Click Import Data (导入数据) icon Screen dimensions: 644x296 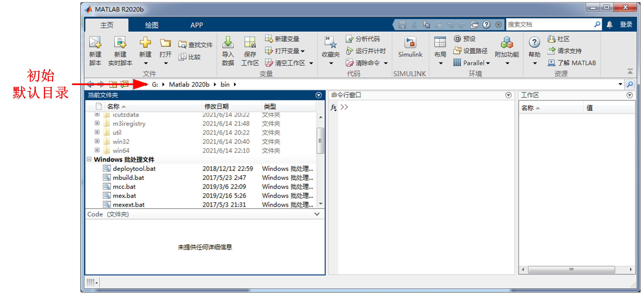228,42
